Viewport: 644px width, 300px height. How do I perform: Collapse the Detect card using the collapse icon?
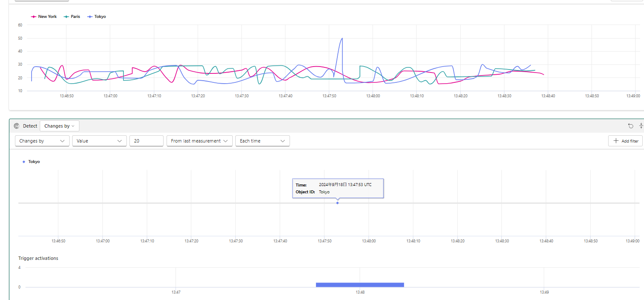(641, 126)
